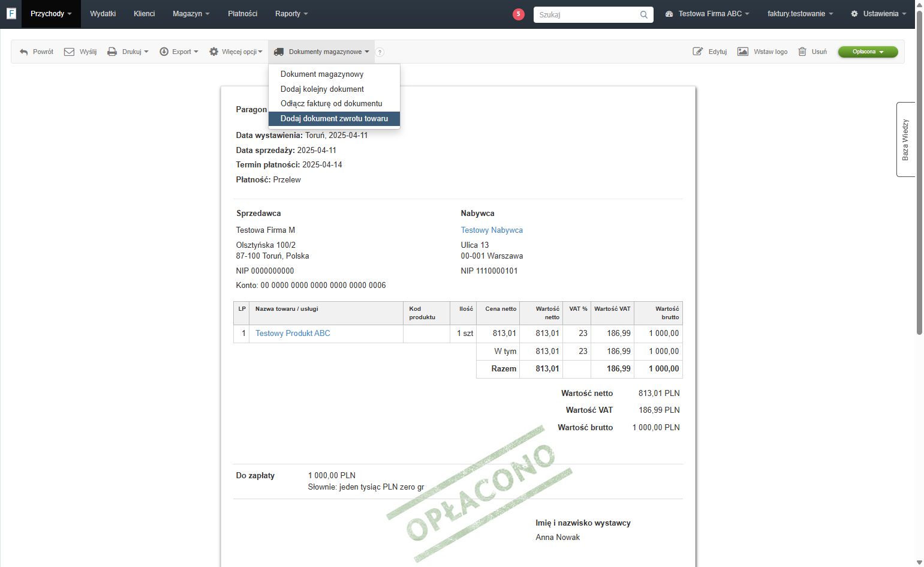Image resolution: width=924 pixels, height=567 pixels.
Task: Click the Więcej opcji gear icon
Action: 213,52
